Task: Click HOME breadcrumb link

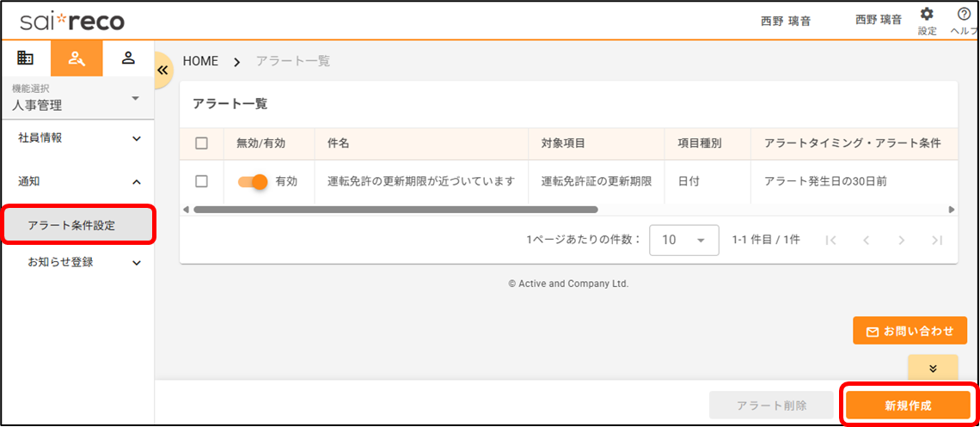Action: click(200, 61)
